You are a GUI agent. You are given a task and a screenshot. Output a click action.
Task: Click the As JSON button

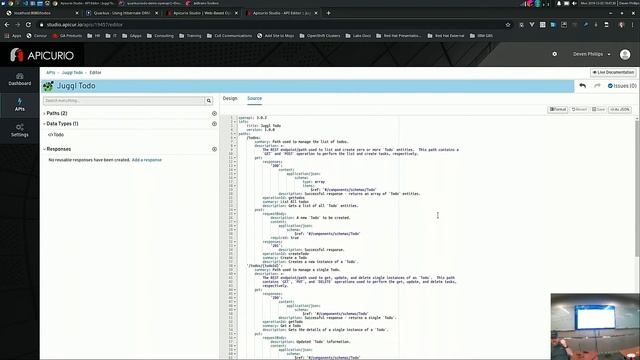coord(620,109)
